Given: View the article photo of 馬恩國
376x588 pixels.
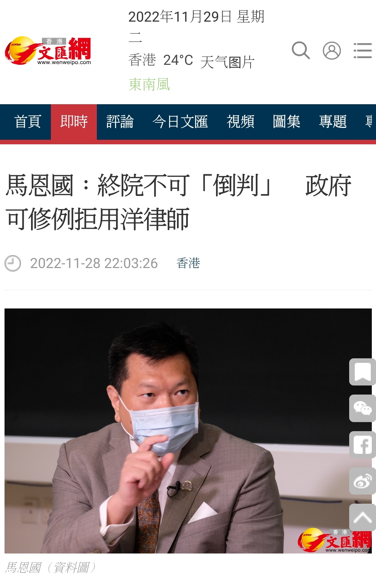Looking at the screenshot, I should [x=188, y=431].
